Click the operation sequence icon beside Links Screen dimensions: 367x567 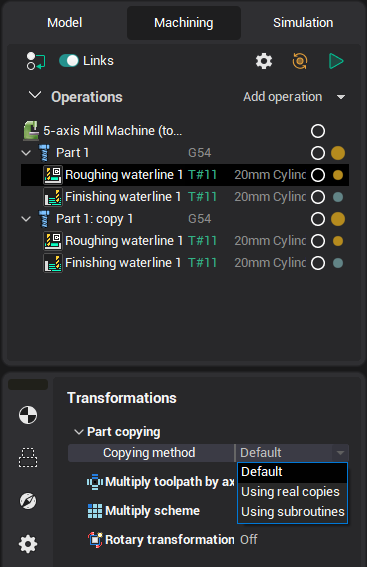(36, 61)
